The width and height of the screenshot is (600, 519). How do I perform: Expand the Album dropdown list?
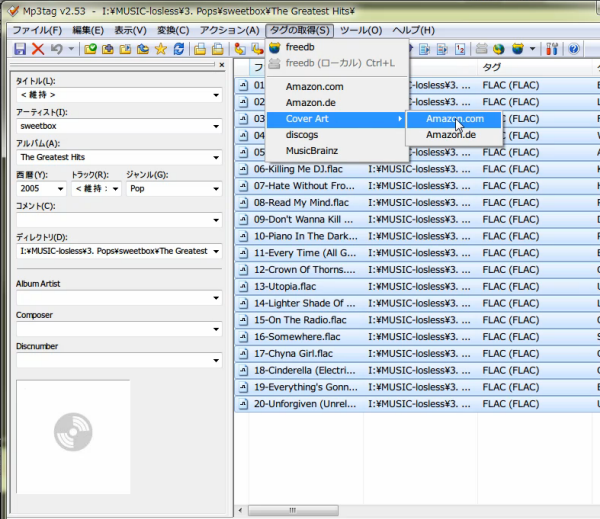point(217,158)
